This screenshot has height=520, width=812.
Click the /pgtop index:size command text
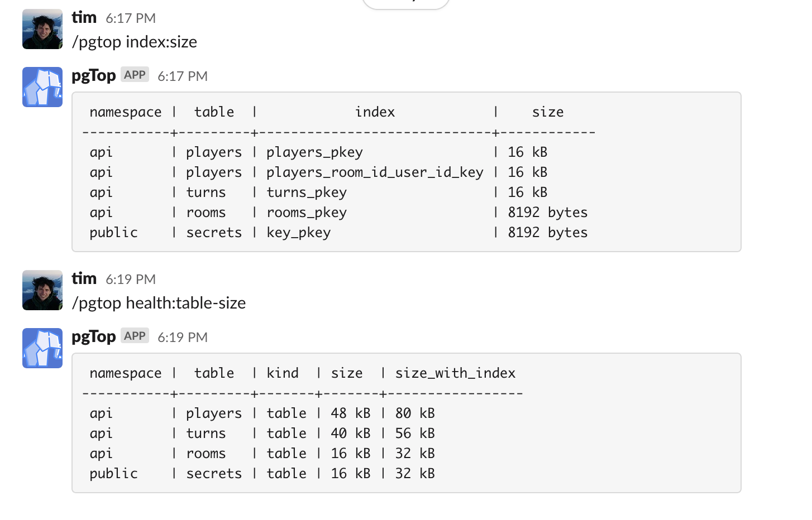click(x=135, y=42)
